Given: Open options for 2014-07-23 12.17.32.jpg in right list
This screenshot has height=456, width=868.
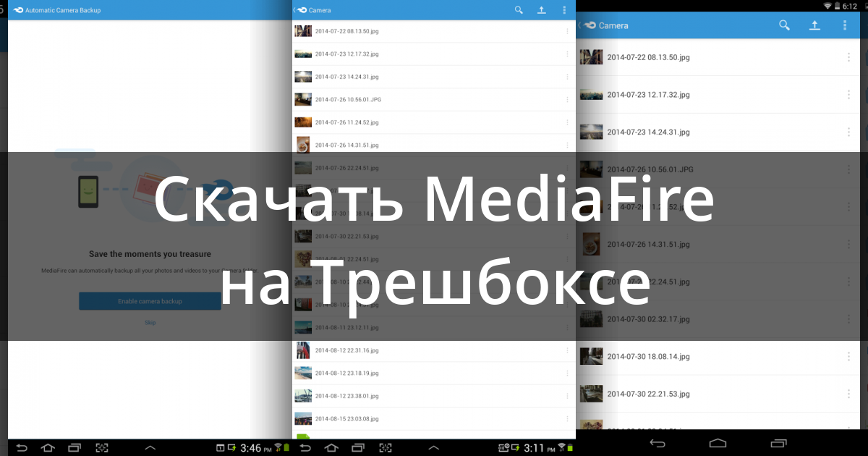Looking at the screenshot, I should tap(848, 95).
